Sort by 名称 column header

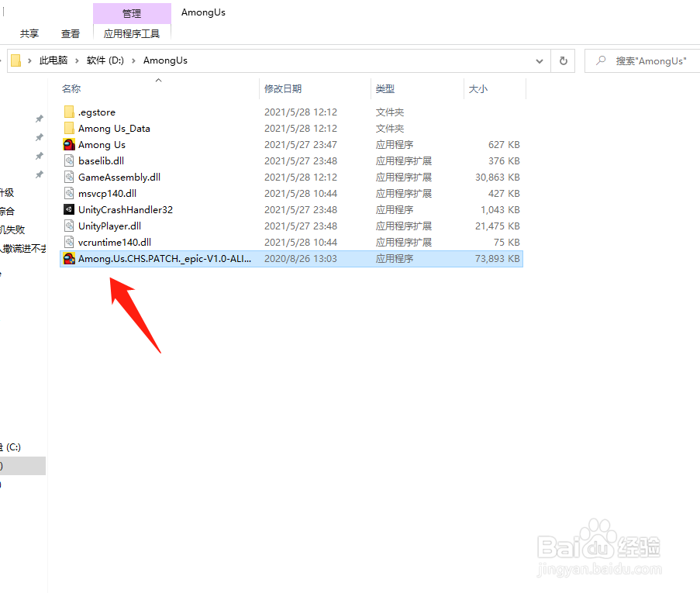(x=71, y=89)
